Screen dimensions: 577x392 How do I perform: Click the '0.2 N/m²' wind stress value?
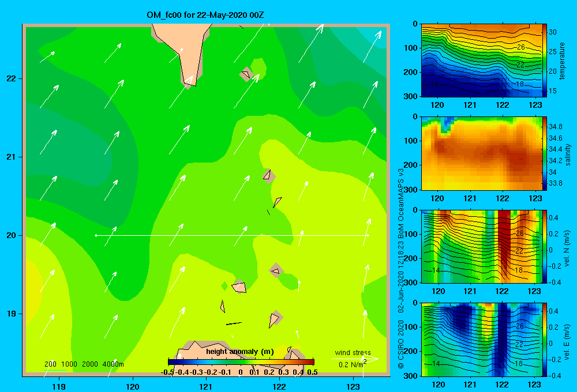352,364
